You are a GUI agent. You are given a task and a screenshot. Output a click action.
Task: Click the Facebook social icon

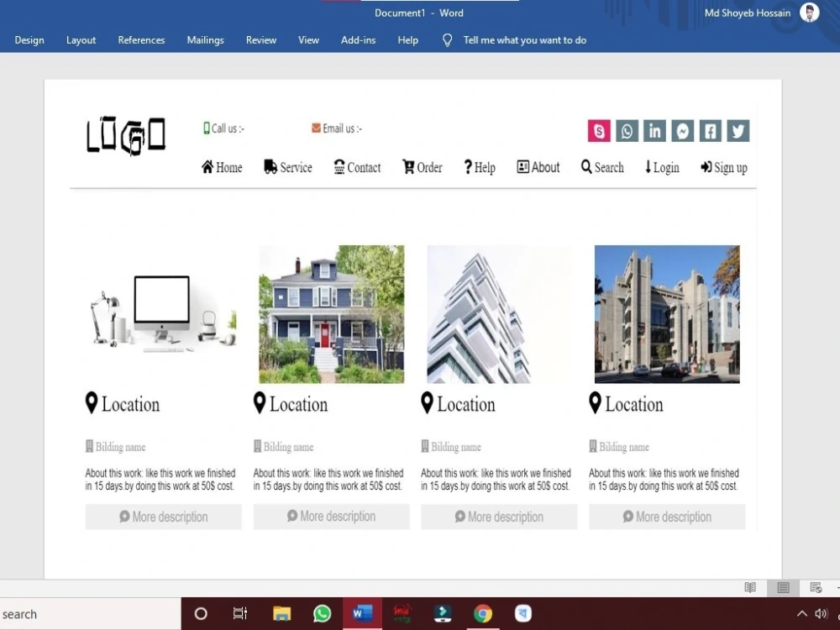click(x=711, y=131)
